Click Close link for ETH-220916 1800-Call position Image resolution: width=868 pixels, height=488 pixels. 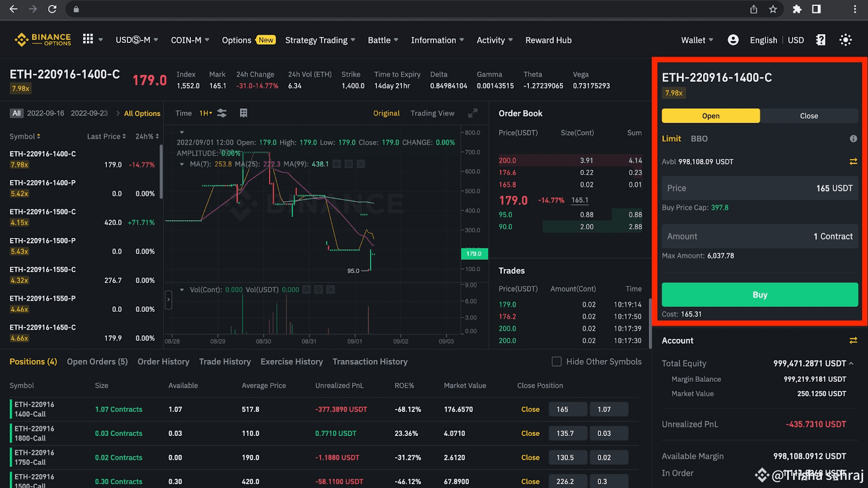[530, 434]
